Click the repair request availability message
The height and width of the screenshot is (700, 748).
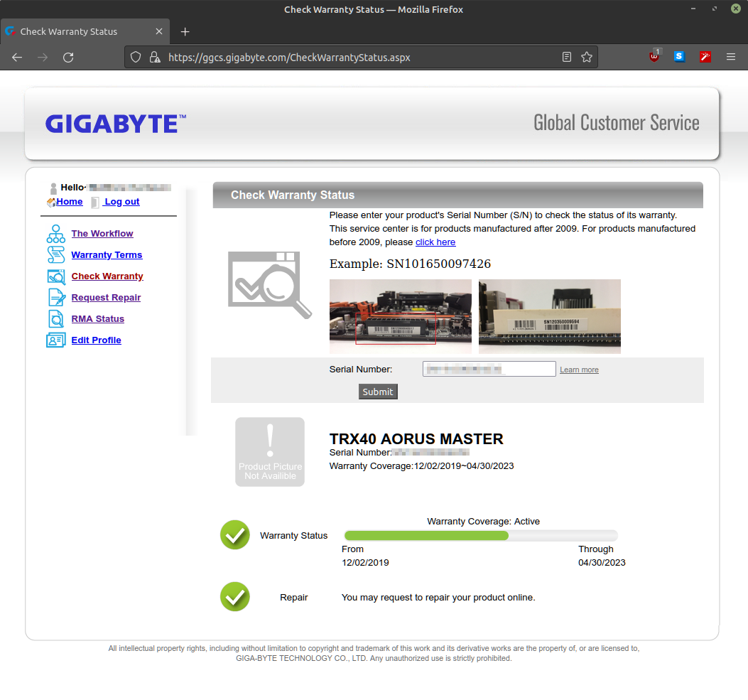pos(438,598)
